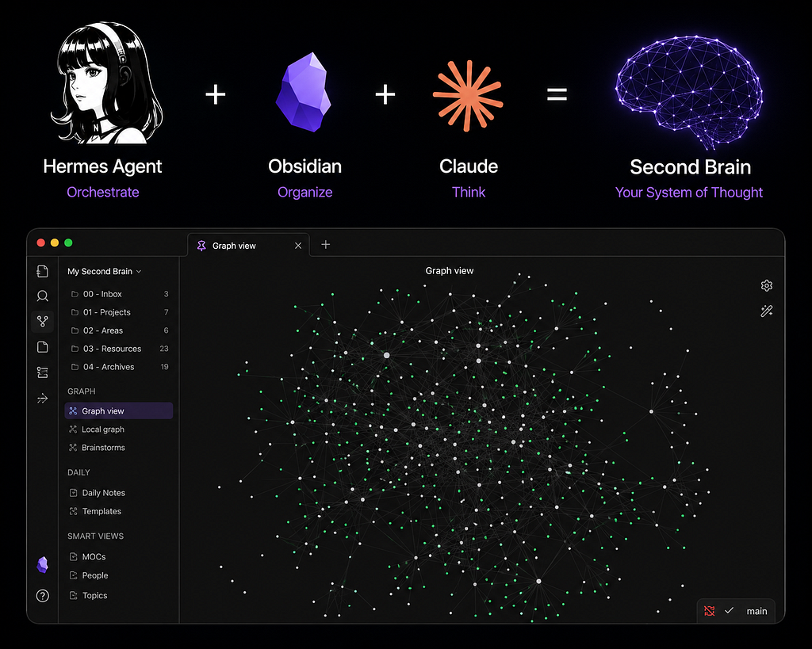The height and width of the screenshot is (649, 812).
Task: Expand the 03 - Resources folder
Action: (119, 349)
